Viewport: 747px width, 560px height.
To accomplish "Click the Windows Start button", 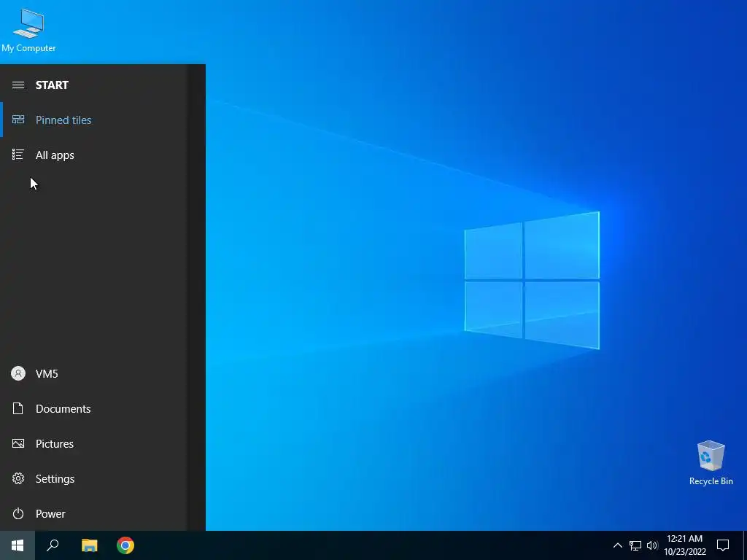I will 18,545.
